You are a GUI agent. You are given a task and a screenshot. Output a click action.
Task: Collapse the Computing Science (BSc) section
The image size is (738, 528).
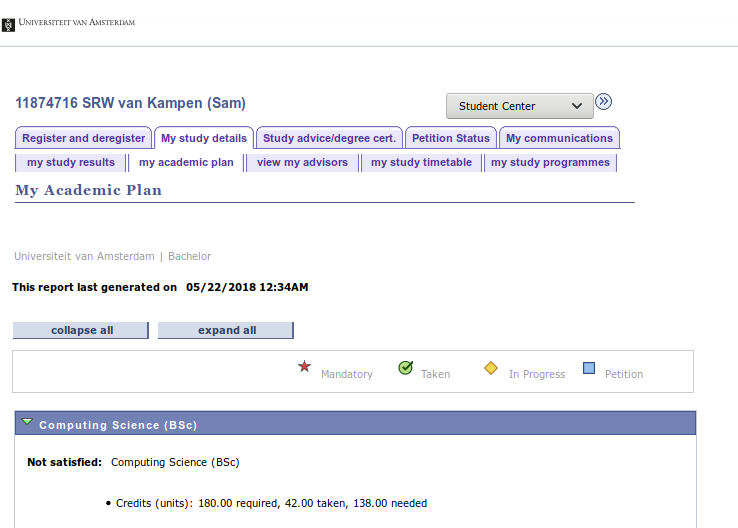[27, 424]
